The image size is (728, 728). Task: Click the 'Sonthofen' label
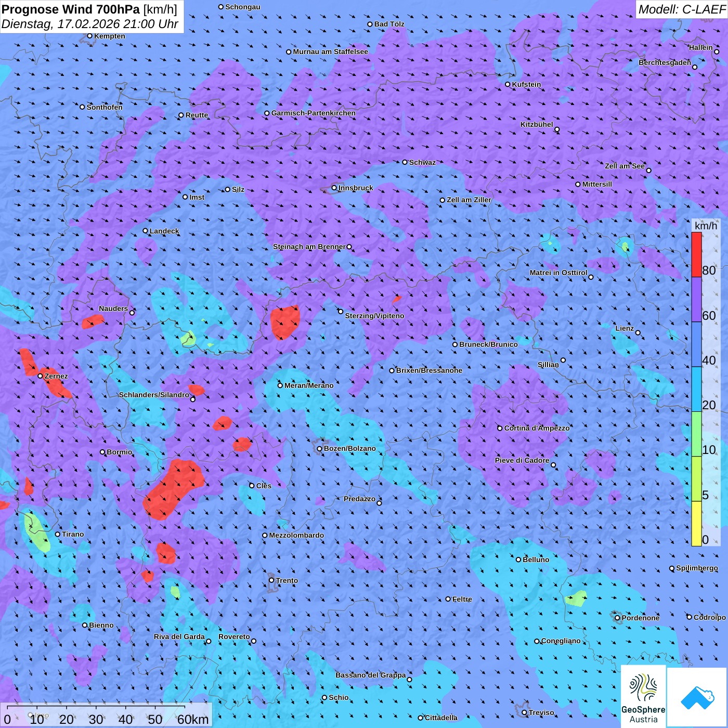pyautogui.click(x=105, y=107)
